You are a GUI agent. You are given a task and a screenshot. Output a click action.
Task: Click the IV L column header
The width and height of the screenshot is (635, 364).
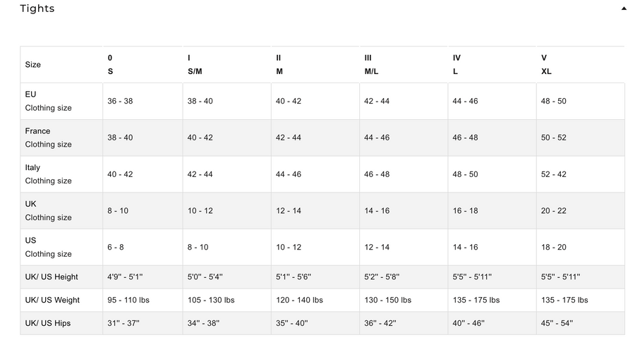[x=456, y=64]
